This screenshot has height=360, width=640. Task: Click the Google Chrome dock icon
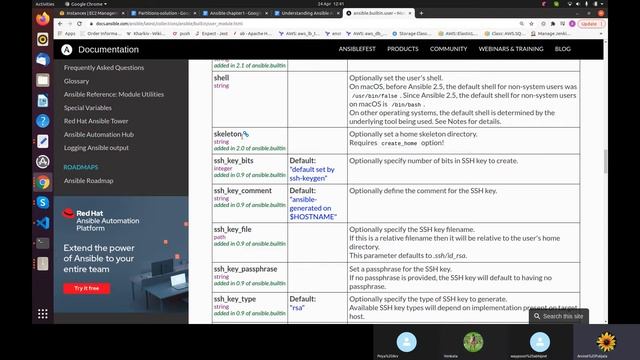[43, 182]
